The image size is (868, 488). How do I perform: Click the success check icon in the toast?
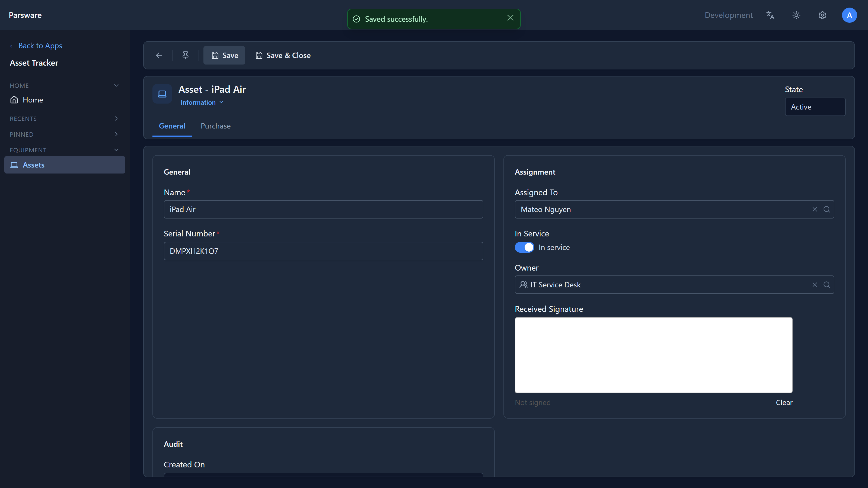coord(356,19)
